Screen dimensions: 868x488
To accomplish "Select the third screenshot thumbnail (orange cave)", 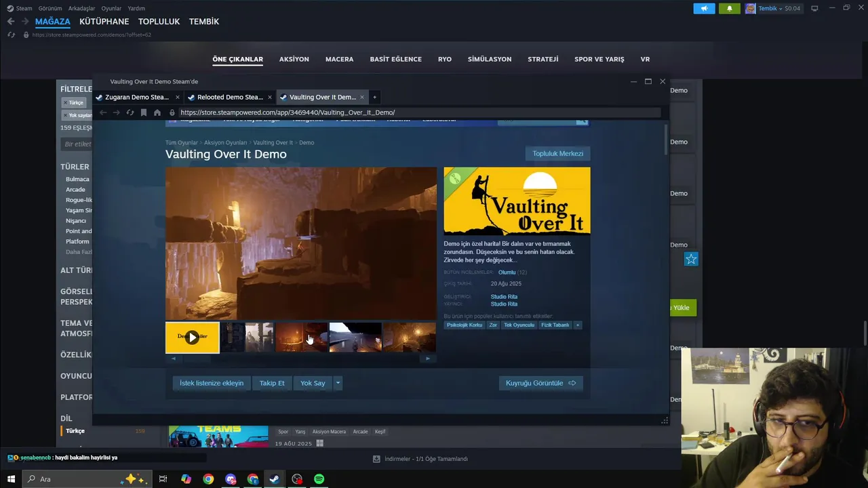I will click(x=301, y=338).
